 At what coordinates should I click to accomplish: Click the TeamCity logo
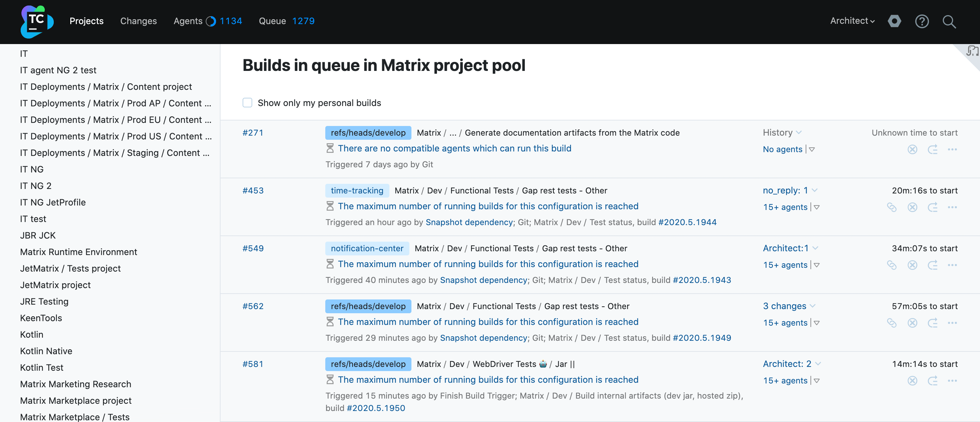point(37,21)
